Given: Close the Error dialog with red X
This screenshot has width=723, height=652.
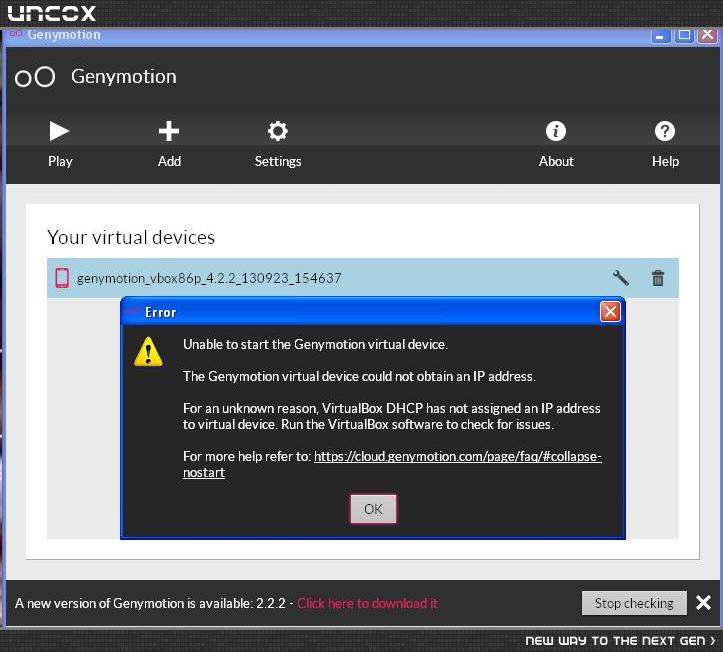Looking at the screenshot, I should [x=610, y=312].
